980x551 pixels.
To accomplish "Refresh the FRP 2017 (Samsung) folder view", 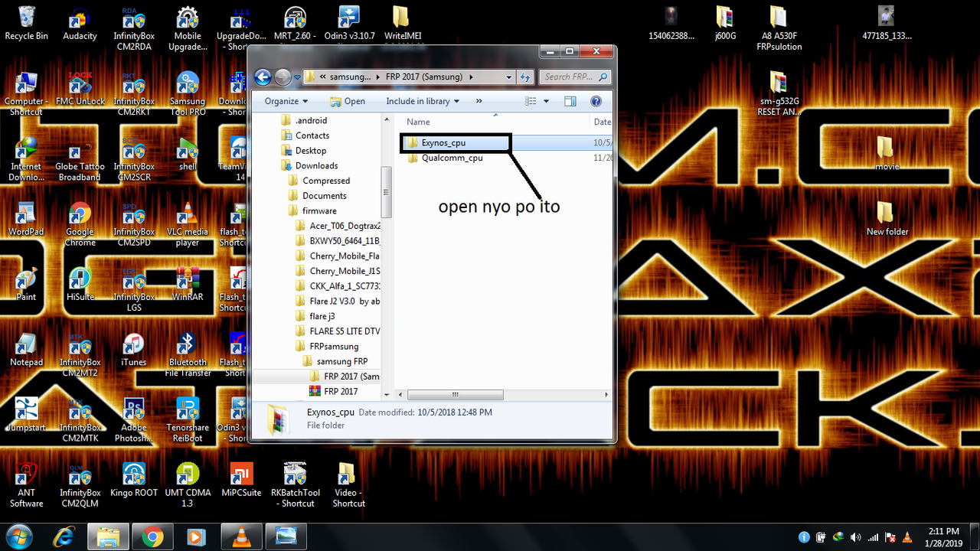I will pos(526,77).
